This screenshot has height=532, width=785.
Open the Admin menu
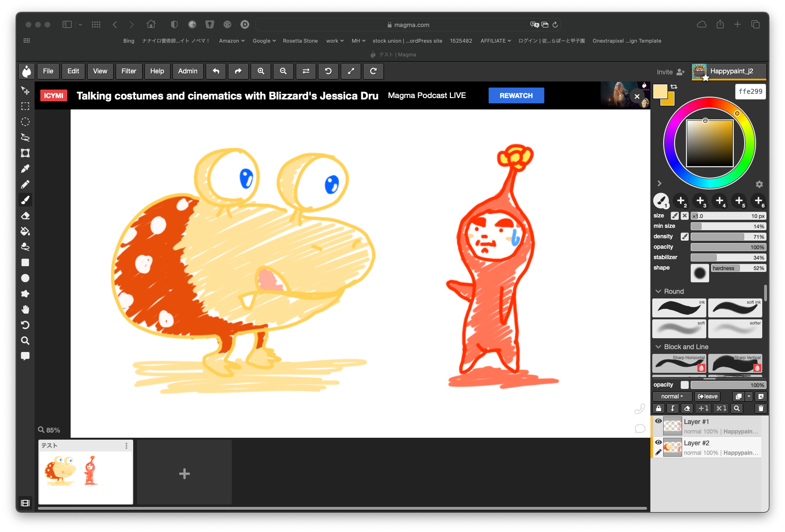pos(188,71)
